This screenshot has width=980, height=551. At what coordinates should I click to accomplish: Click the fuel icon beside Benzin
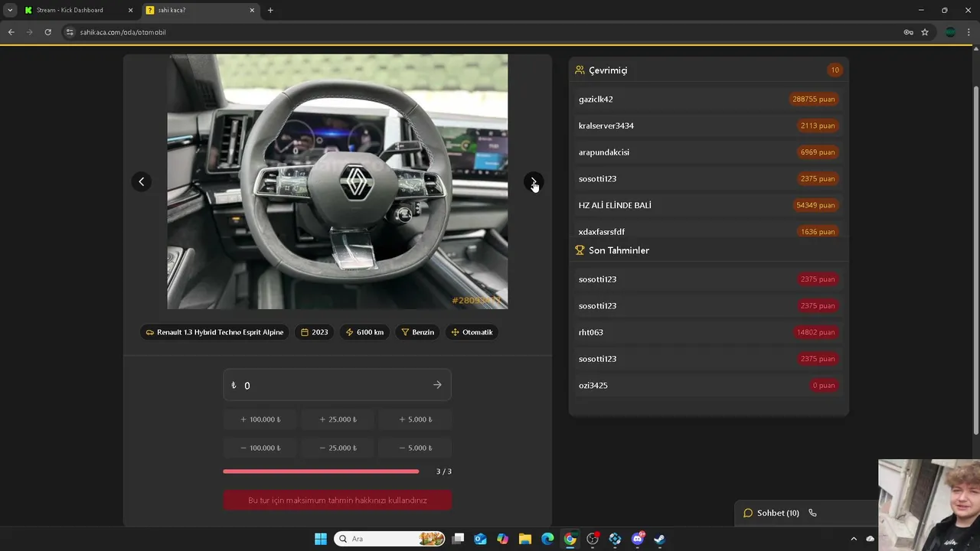[406, 332]
